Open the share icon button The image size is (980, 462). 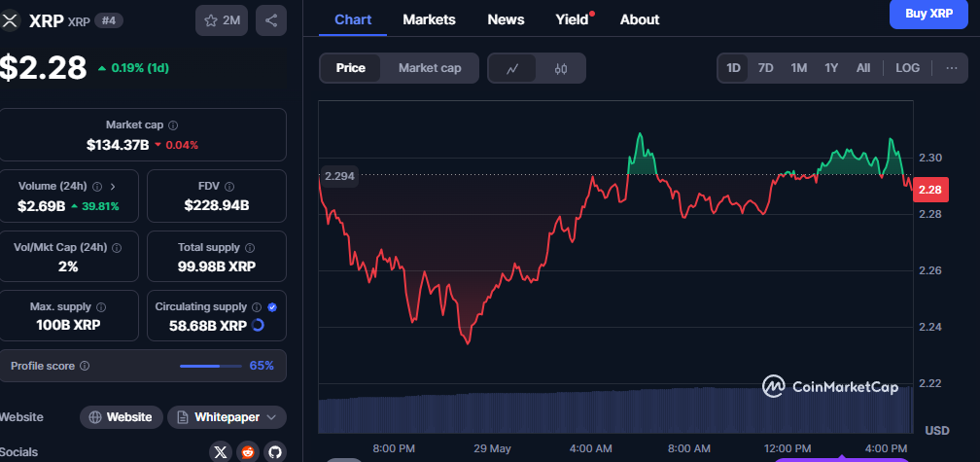pyautogui.click(x=271, y=20)
